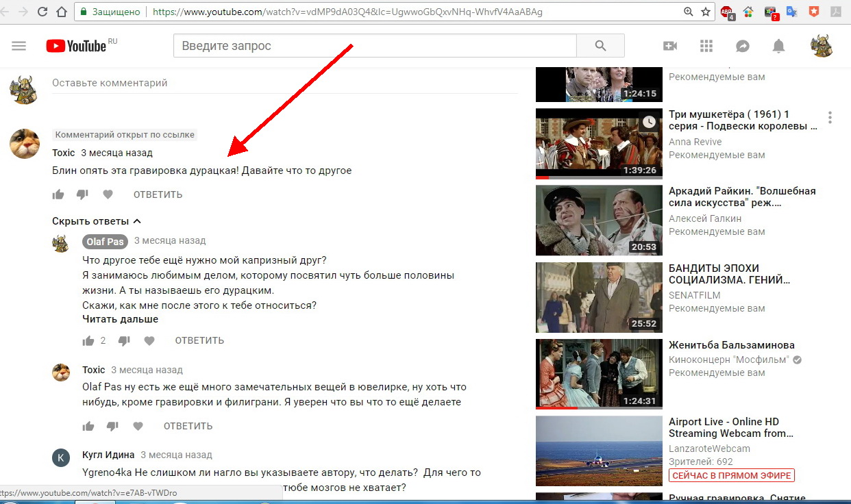Screen dimensions: 851x504
Task: Open the messages share bubble icon
Action: (743, 46)
